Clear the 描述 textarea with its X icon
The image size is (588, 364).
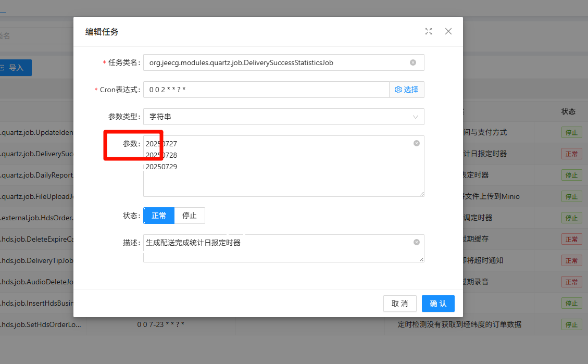coord(417,242)
